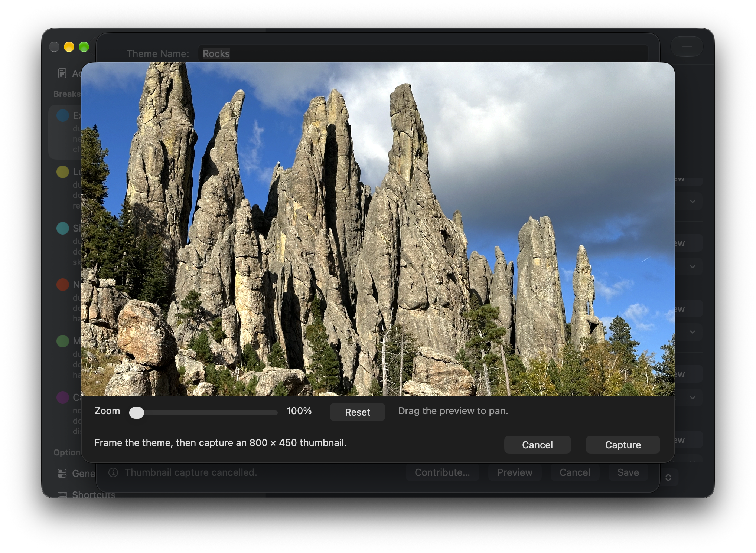Click "Thumbnail capture cancelled." status text
The image size is (756, 553).
[x=191, y=472]
